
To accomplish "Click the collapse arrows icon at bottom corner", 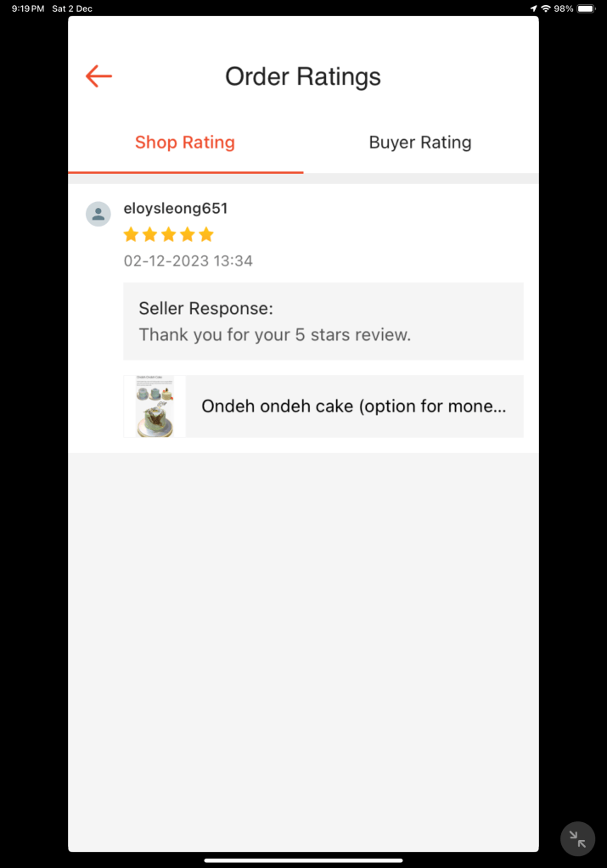I will [577, 839].
